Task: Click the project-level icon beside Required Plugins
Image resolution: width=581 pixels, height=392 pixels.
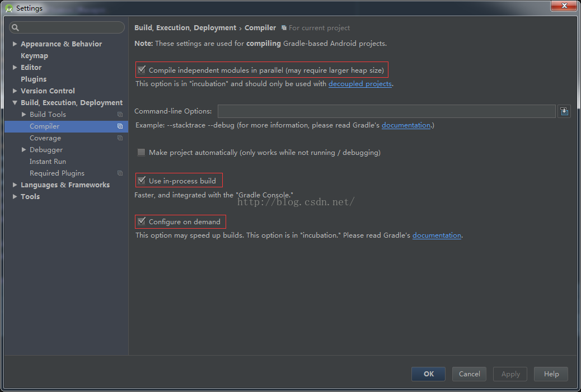Action: click(120, 173)
